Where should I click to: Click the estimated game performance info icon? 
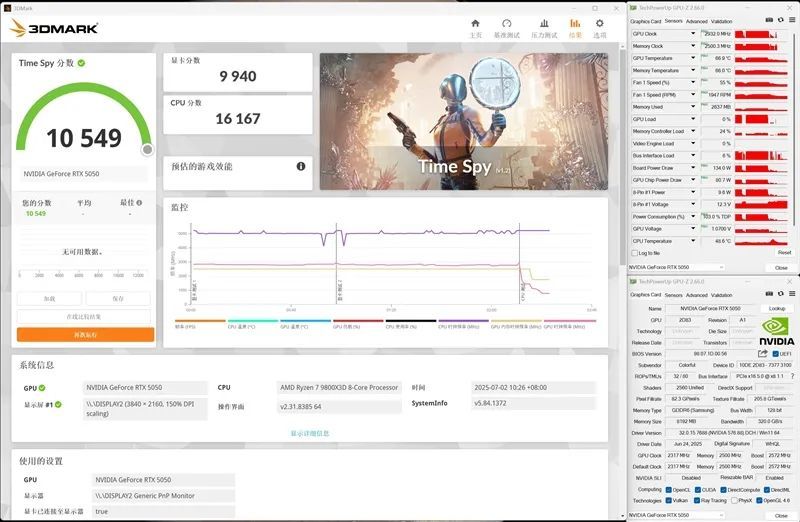pos(301,166)
